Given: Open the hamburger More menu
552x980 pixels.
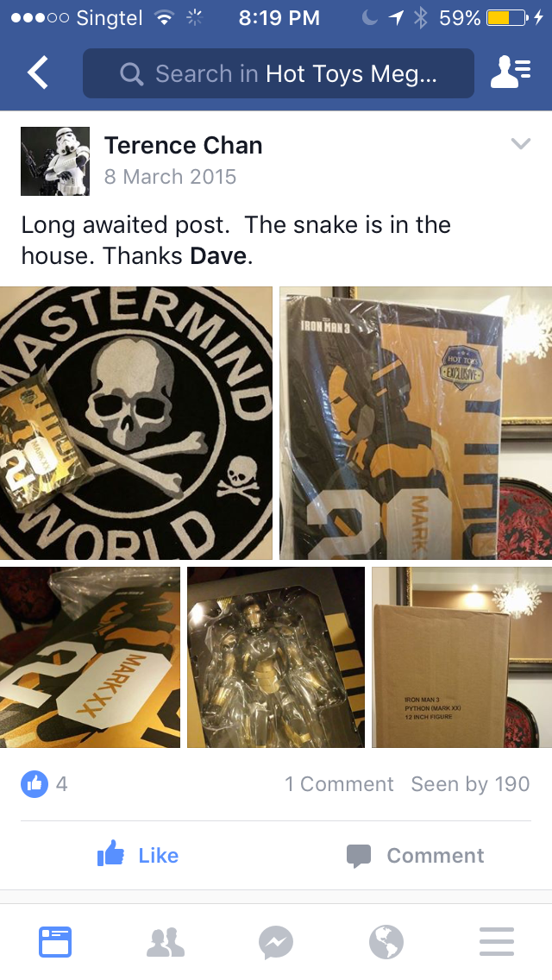Looking at the screenshot, I should click(496, 942).
